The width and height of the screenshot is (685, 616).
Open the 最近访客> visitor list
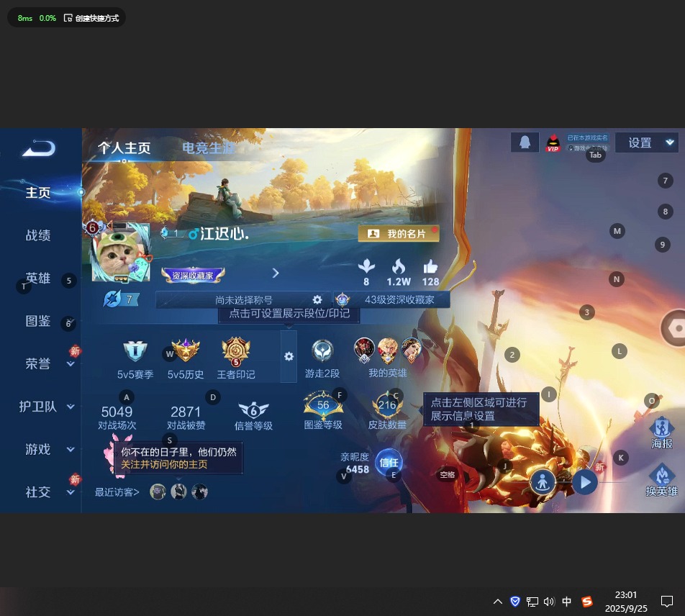point(117,492)
